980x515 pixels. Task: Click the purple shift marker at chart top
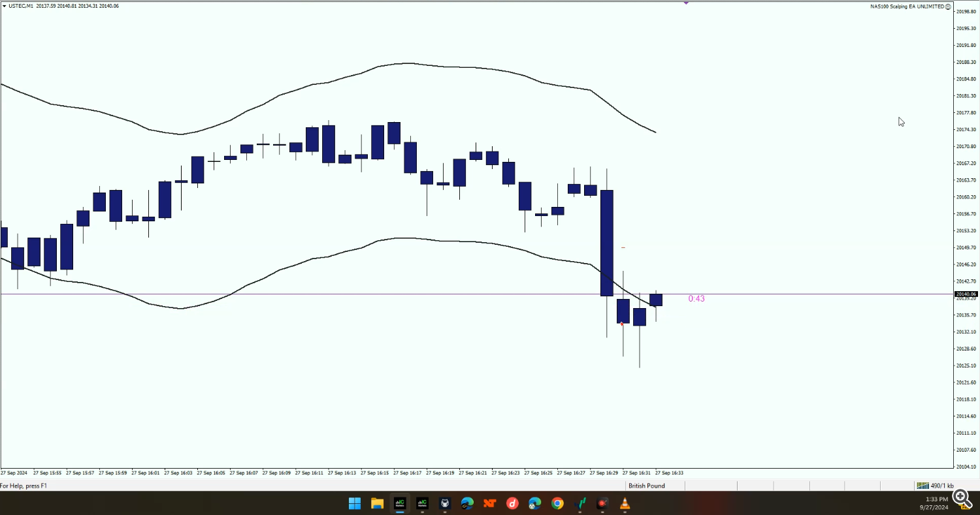tap(687, 3)
